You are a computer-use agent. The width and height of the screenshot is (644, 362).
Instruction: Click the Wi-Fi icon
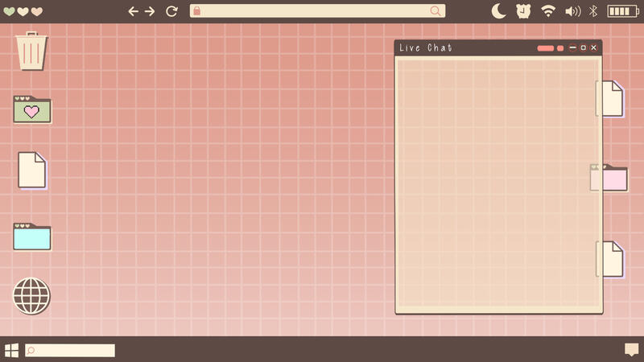548,11
